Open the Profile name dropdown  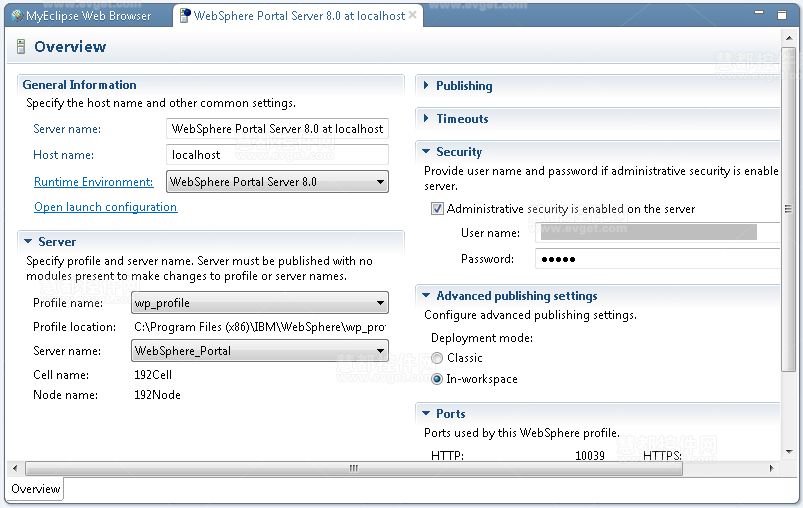click(x=380, y=303)
